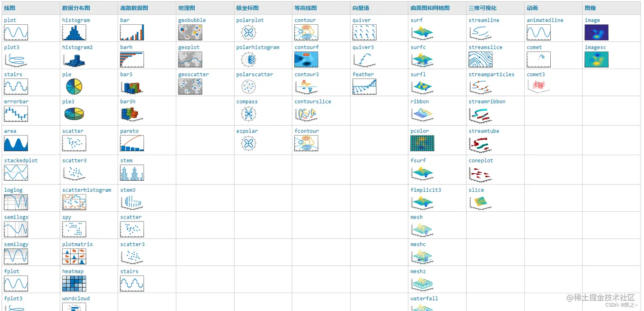Open the plotmatrix function link

click(x=78, y=244)
